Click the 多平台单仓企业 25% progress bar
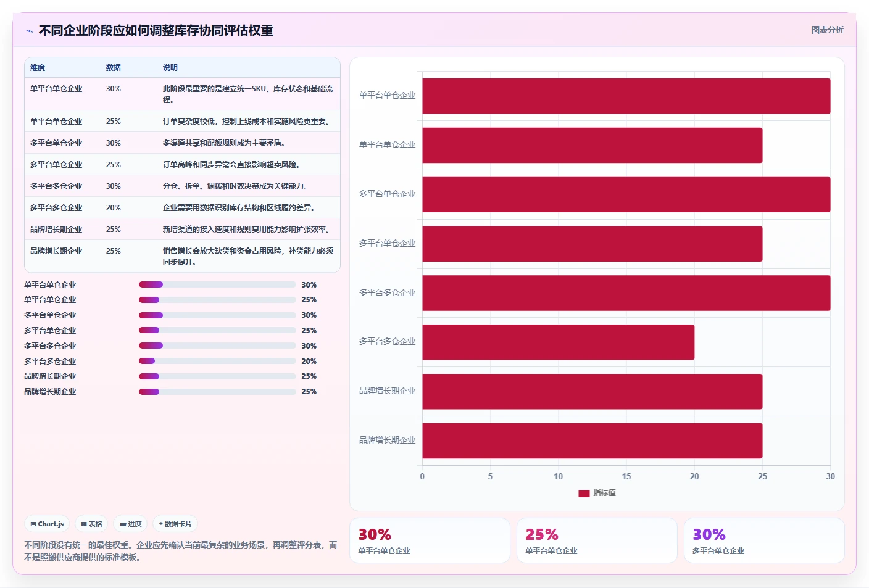The height and width of the screenshot is (588, 869). click(x=217, y=330)
